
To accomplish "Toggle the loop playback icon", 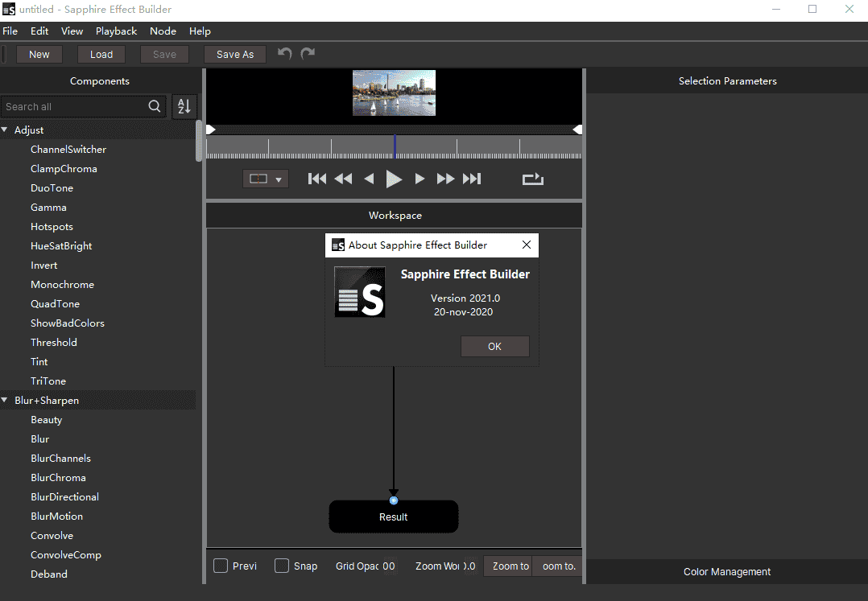I will [x=532, y=179].
